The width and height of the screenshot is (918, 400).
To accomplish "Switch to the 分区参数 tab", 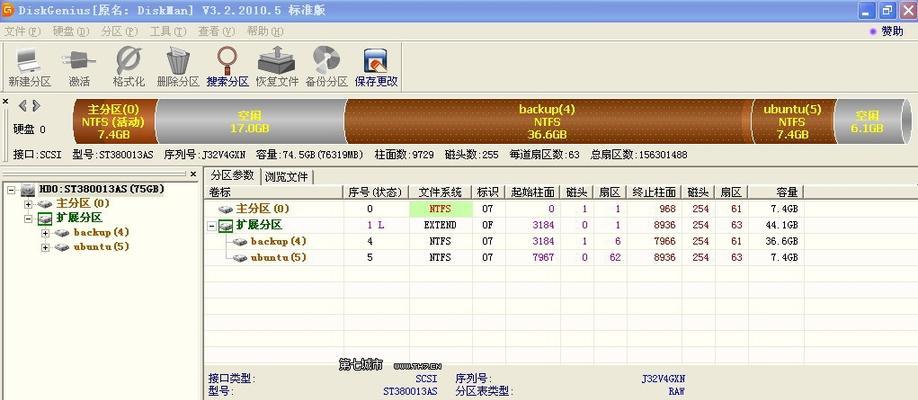I will point(232,176).
